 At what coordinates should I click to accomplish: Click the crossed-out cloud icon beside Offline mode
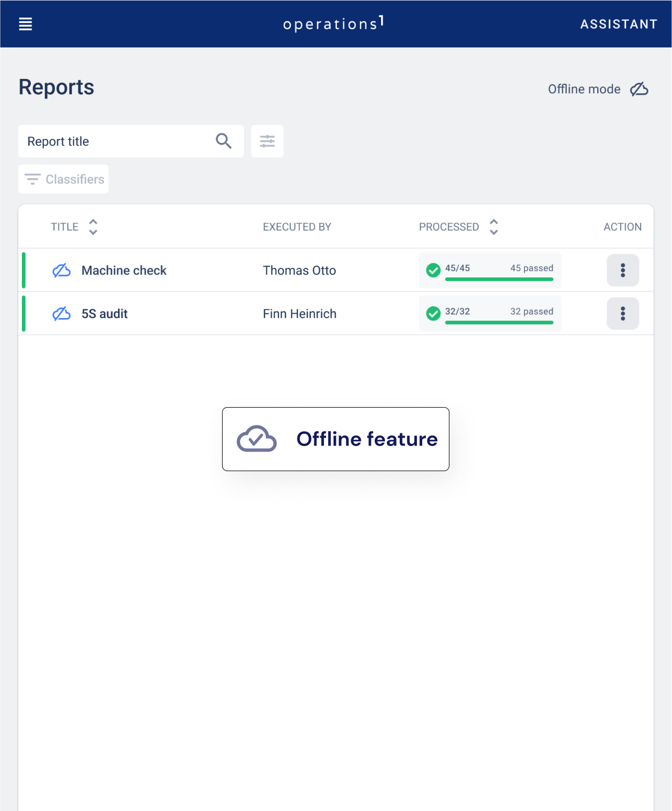(639, 89)
